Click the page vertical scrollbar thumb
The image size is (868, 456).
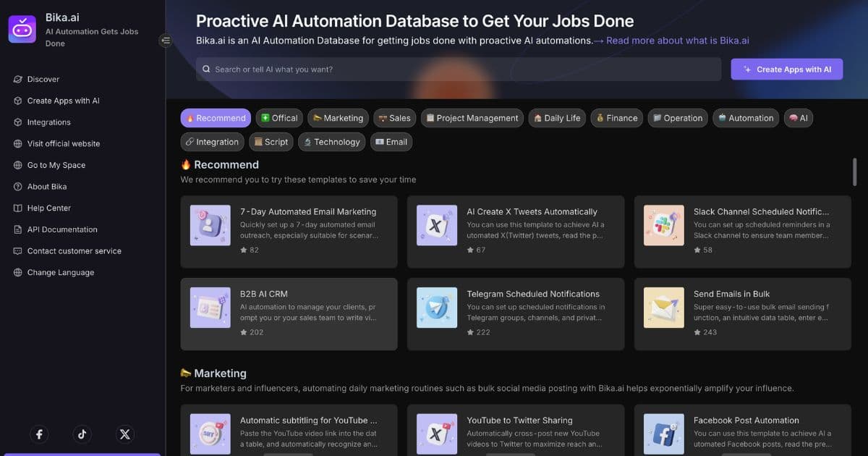tap(855, 172)
